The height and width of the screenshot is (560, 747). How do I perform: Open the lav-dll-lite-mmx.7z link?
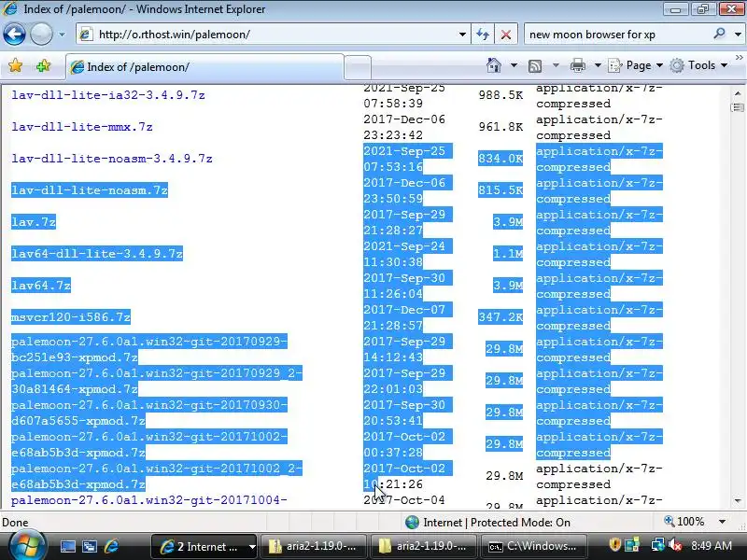pos(82,127)
